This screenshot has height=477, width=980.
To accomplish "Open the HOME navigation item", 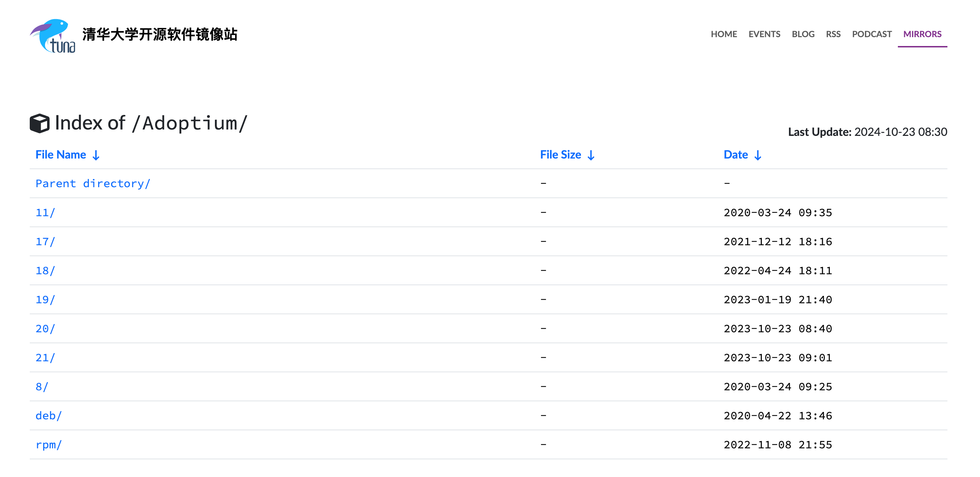I will pos(724,34).
